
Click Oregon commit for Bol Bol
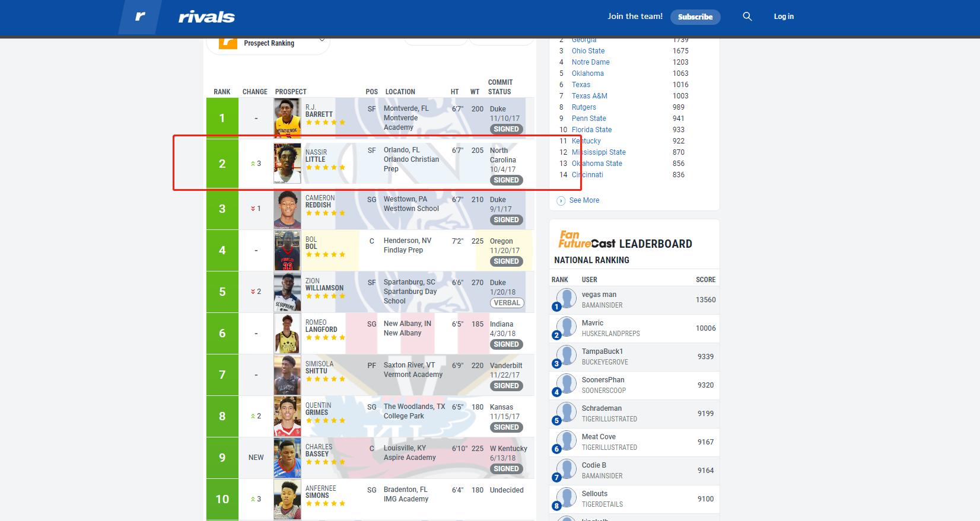point(501,241)
